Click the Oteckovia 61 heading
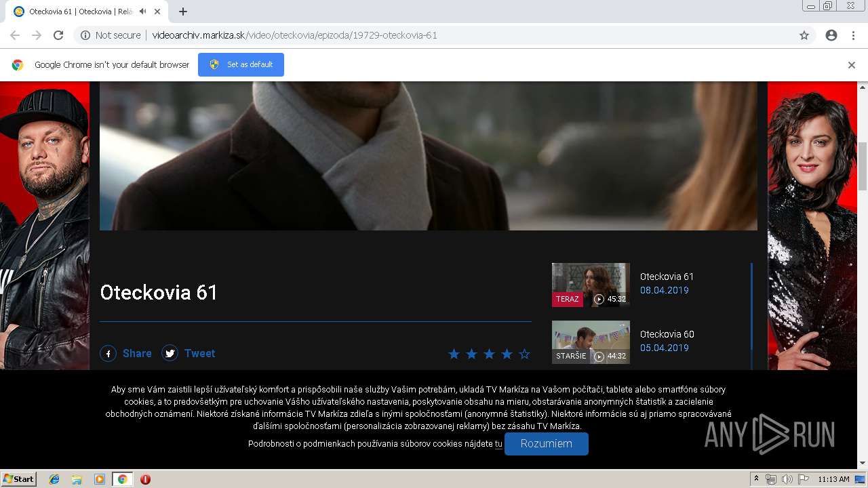The width and height of the screenshot is (868, 488). click(159, 292)
